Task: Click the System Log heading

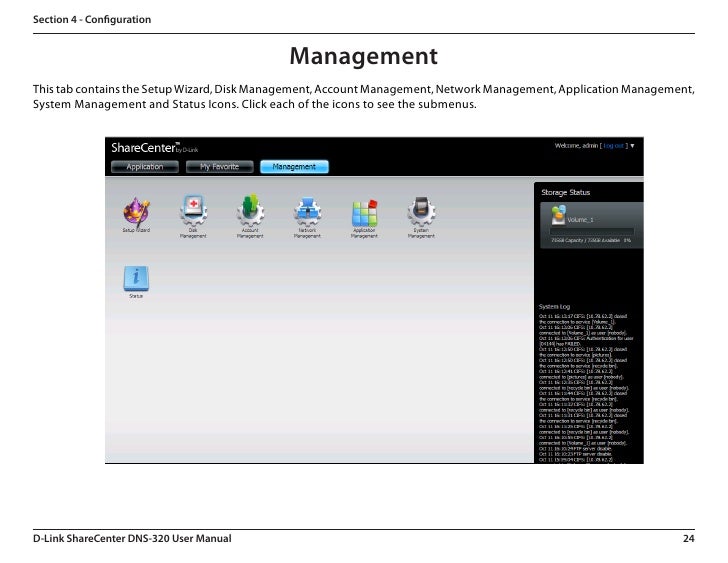Action: point(554,306)
